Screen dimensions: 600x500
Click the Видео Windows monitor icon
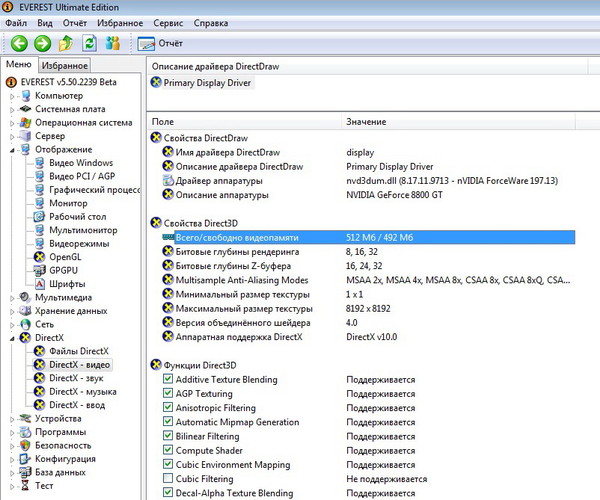click(39, 163)
